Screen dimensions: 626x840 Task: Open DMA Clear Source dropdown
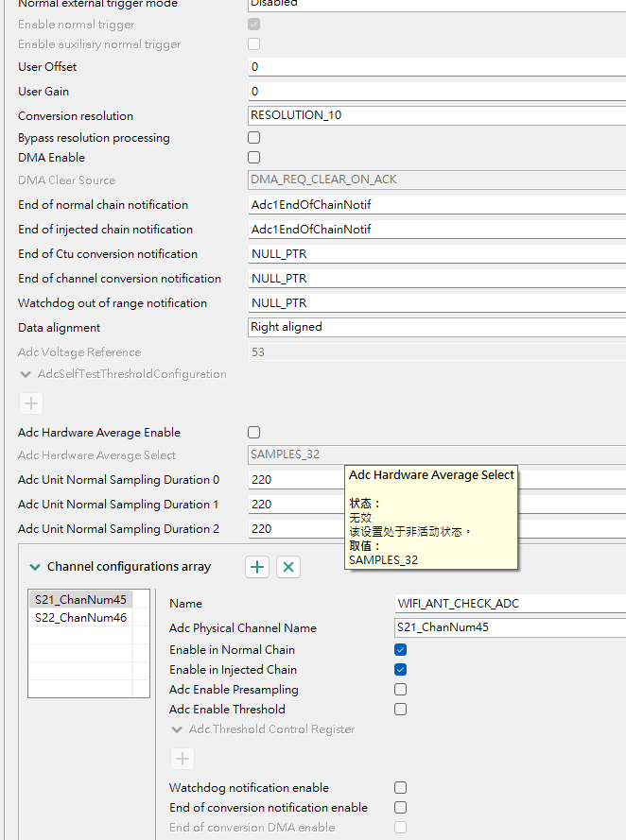[437, 180]
